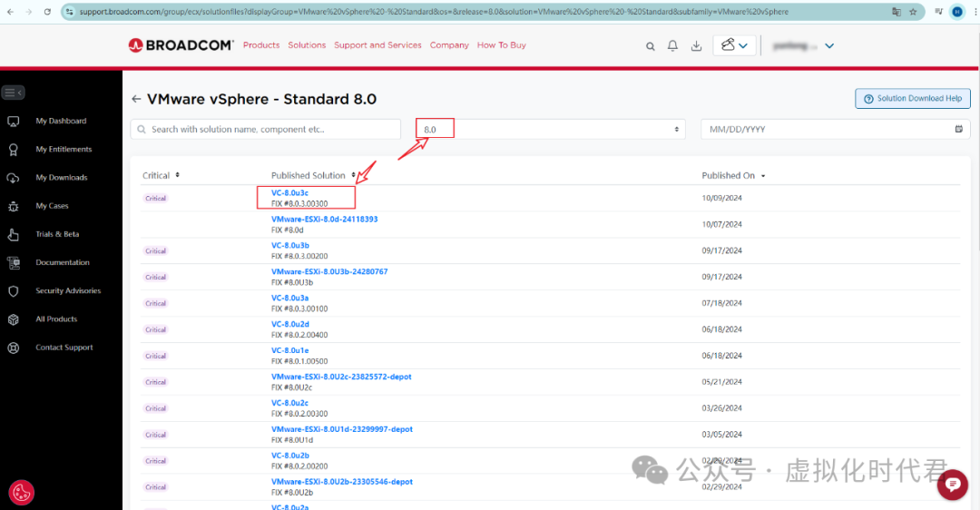Open My Dashboard icon in sidebar

[x=13, y=122]
